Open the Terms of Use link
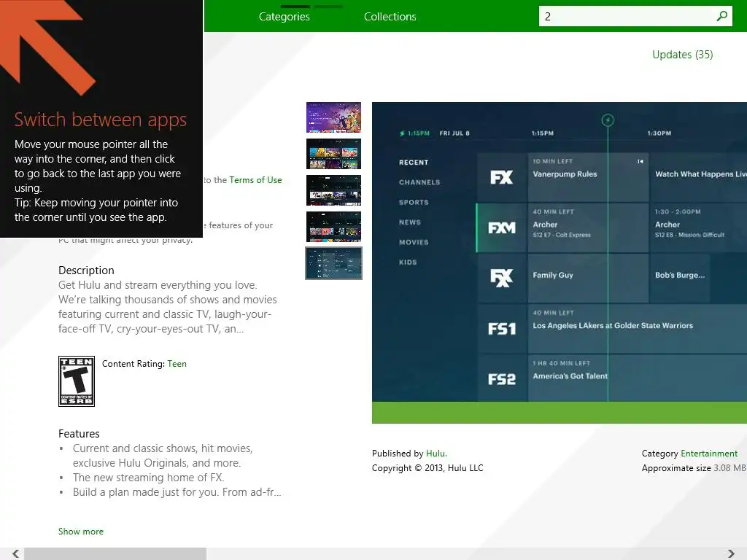The width and height of the screenshot is (747, 560). [255, 180]
